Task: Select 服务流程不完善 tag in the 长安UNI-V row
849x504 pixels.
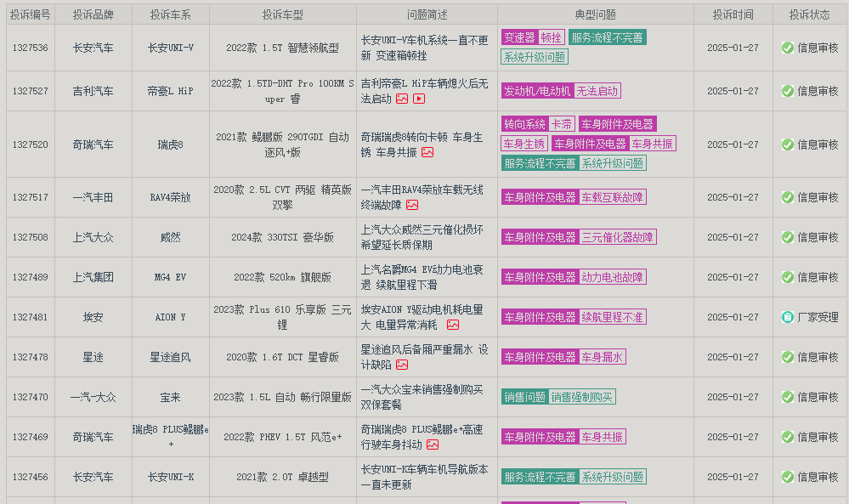Action: [608, 37]
